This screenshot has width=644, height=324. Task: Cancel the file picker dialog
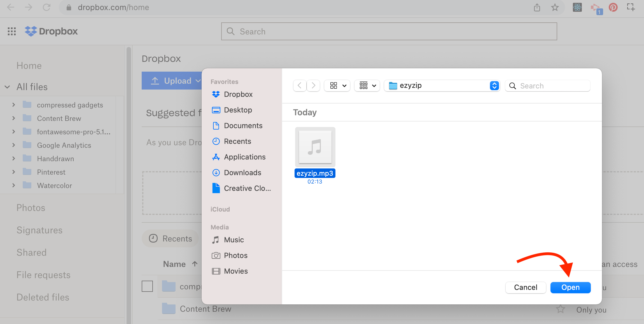[526, 287]
